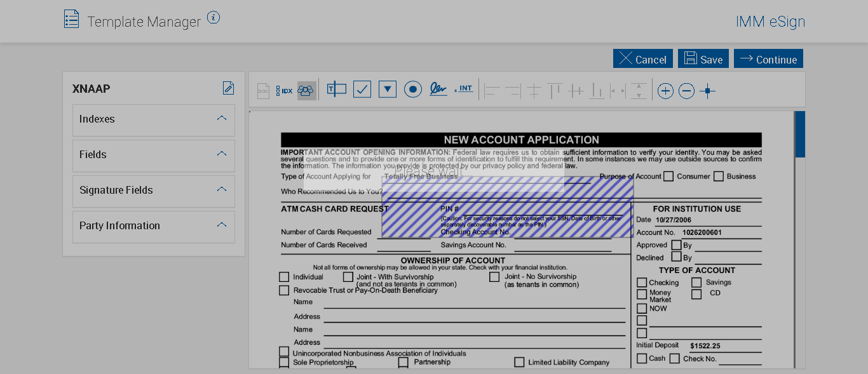Select the text field tool
Screen dimensions: 868x374
point(336,90)
